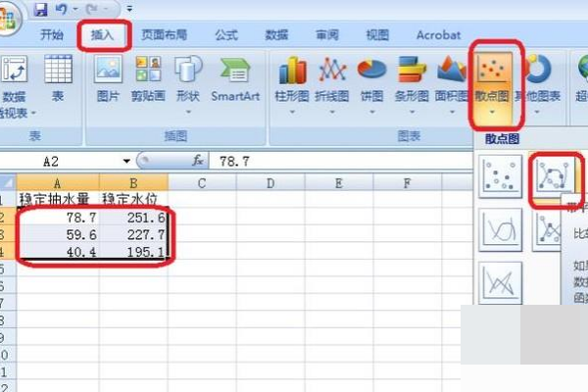Click the 散点图 scatter chart icon
Image resolution: width=588 pixels, height=392 pixels.
pyautogui.click(x=492, y=68)
